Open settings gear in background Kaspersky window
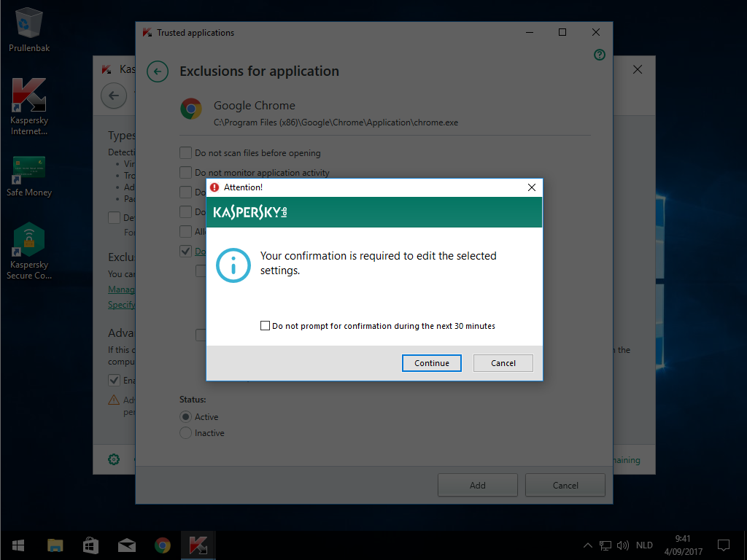The image size is (747, 560). pyautogui.click(x=113, y=459)
